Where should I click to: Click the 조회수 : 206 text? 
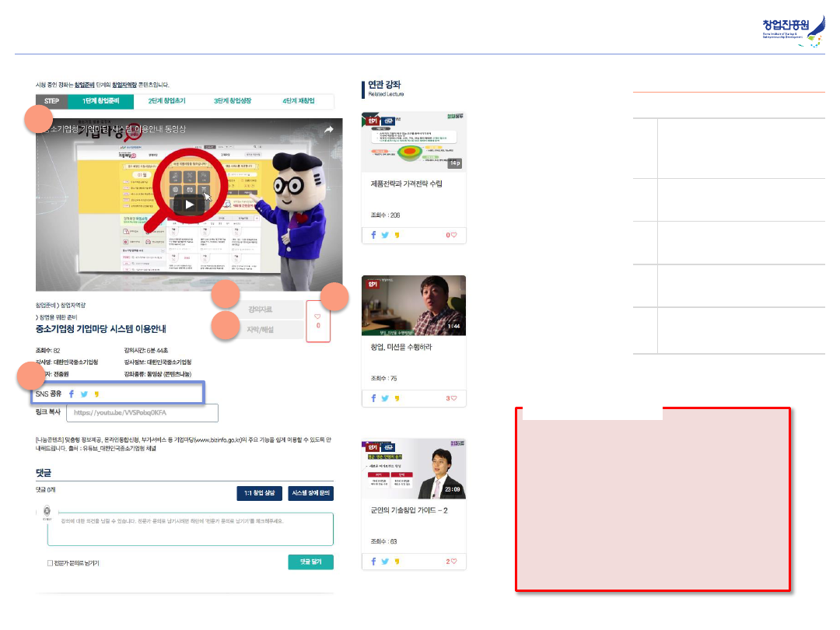coord(385,215)
